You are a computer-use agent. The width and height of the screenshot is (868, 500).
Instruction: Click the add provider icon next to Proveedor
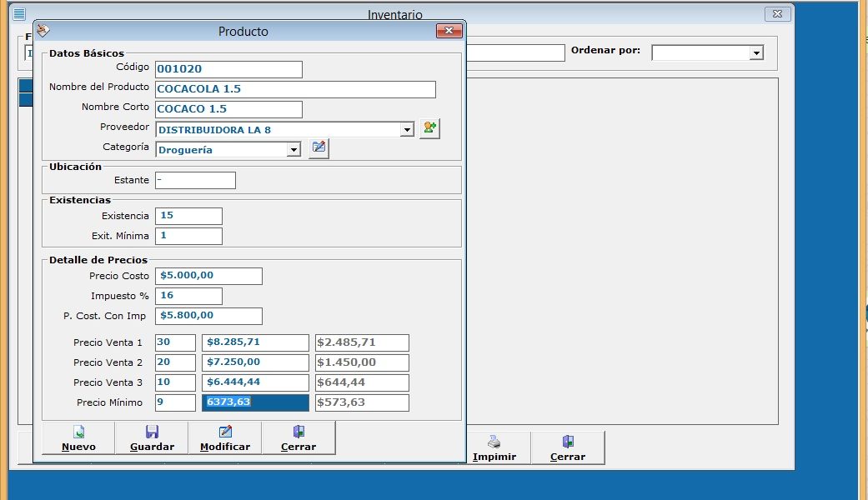[x=429, y=128]
